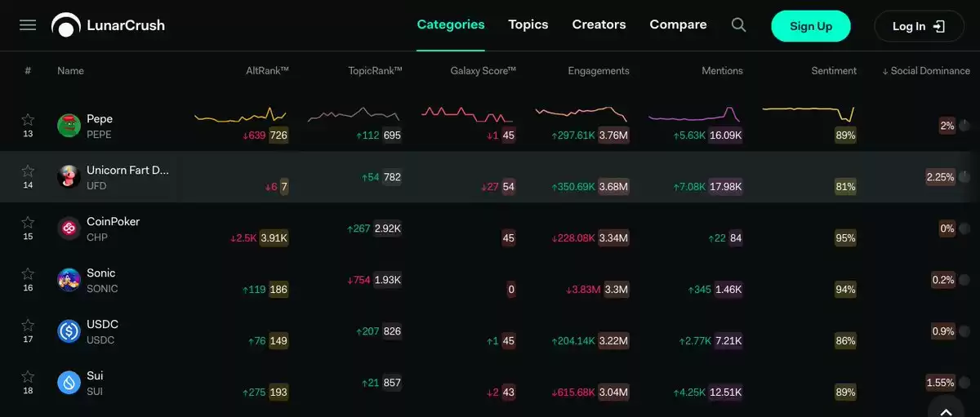Open the CoinPoker name link
The width and height of the screenshot is (980, 417).
(113, 222)
